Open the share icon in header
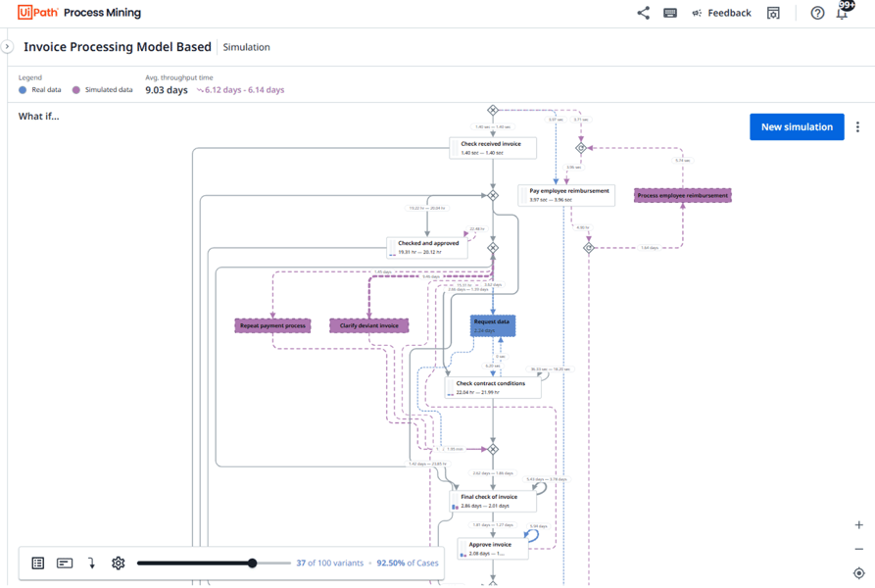This screenshot has width=875, height=588. [x=644, y=13]
